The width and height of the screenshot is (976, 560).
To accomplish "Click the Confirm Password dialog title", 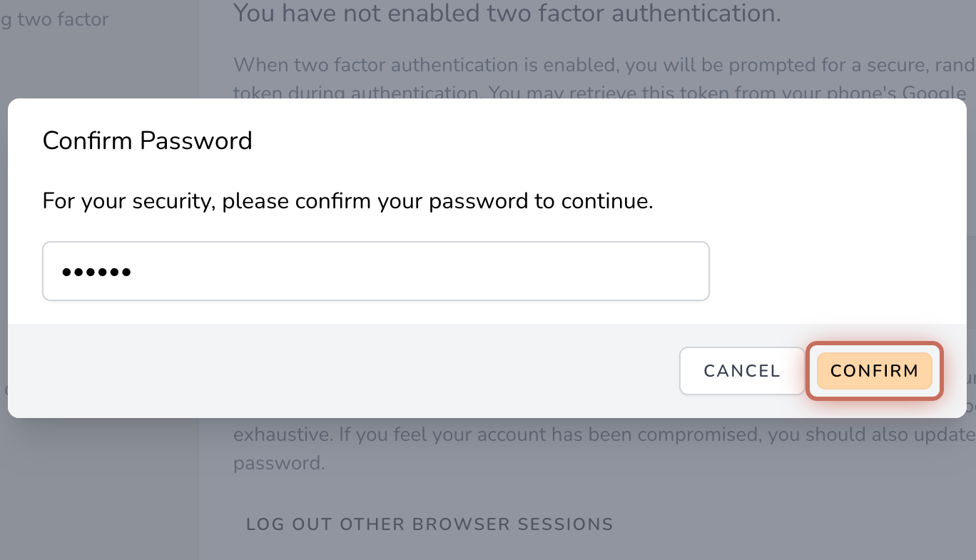I will (148, 141).
